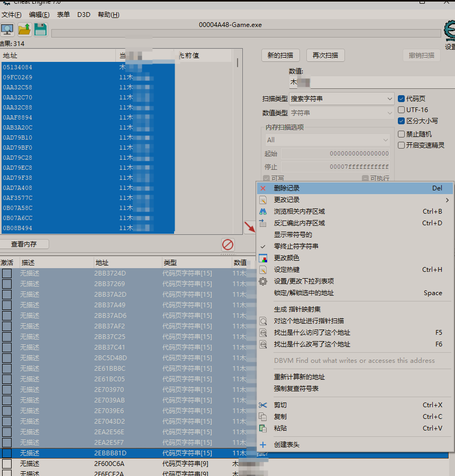The width and height of the screenshot is (455, 476).
Task: Click the 起始 address input field
Action: [335, 153]
